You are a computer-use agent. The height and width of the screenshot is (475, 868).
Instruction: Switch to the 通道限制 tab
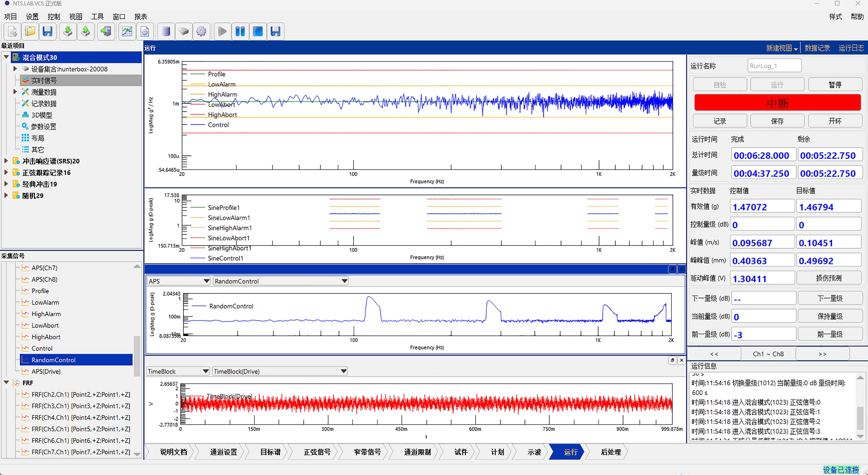[x=417, y=452]
